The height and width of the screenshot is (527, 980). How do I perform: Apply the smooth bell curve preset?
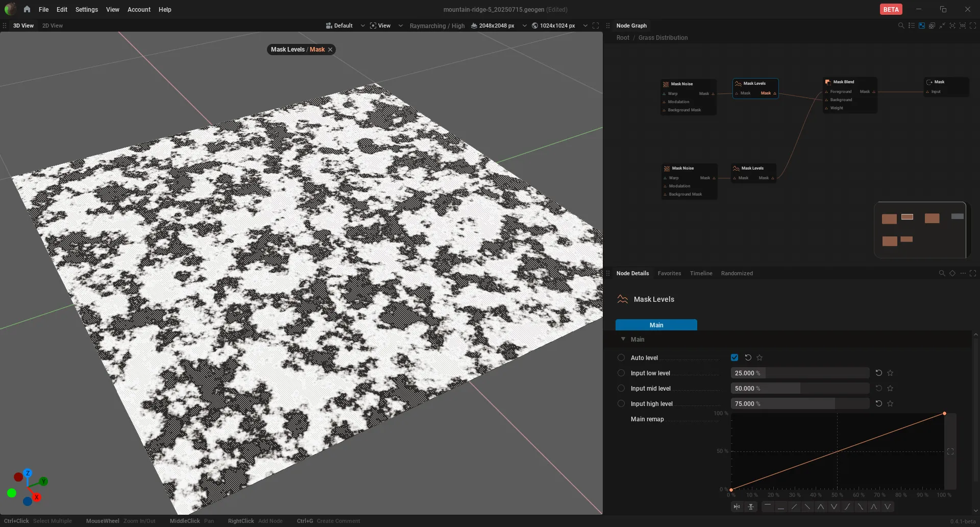point(874,507)
